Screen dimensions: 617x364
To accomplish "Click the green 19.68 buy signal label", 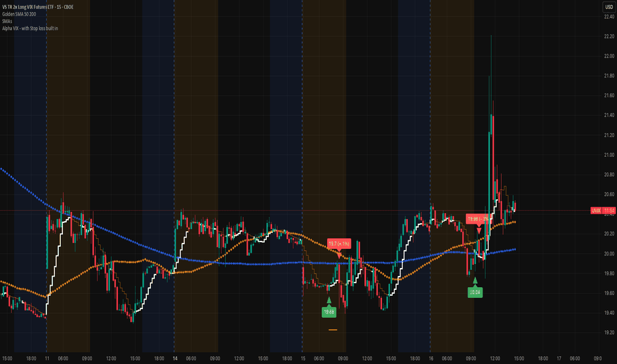I will coord(328,312).
